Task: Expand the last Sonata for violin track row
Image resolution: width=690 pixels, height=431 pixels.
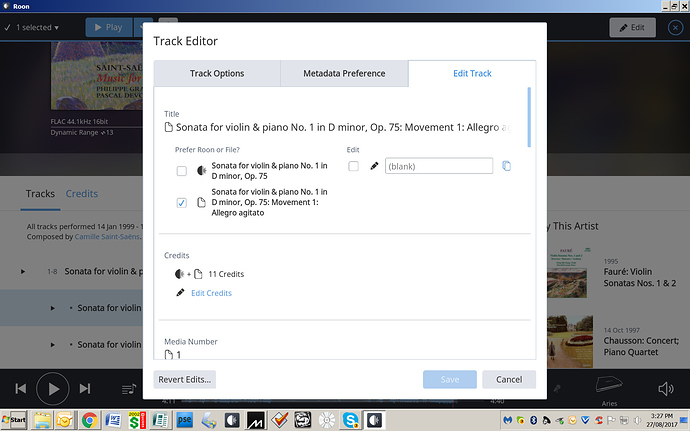Action: 52,345
